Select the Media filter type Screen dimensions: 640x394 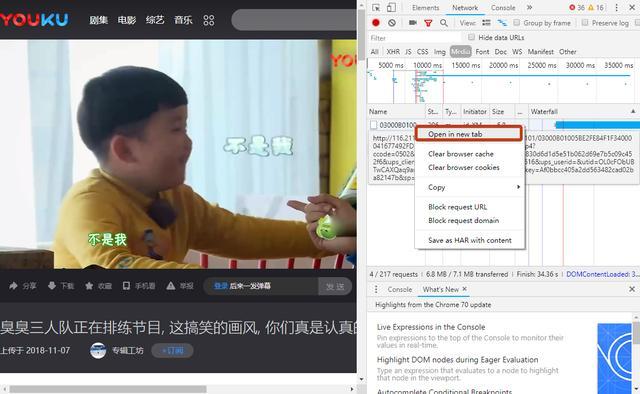tap(460, 51)
